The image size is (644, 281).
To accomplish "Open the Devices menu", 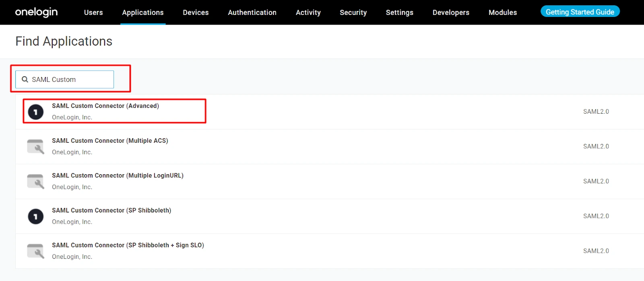I will 196,12.
